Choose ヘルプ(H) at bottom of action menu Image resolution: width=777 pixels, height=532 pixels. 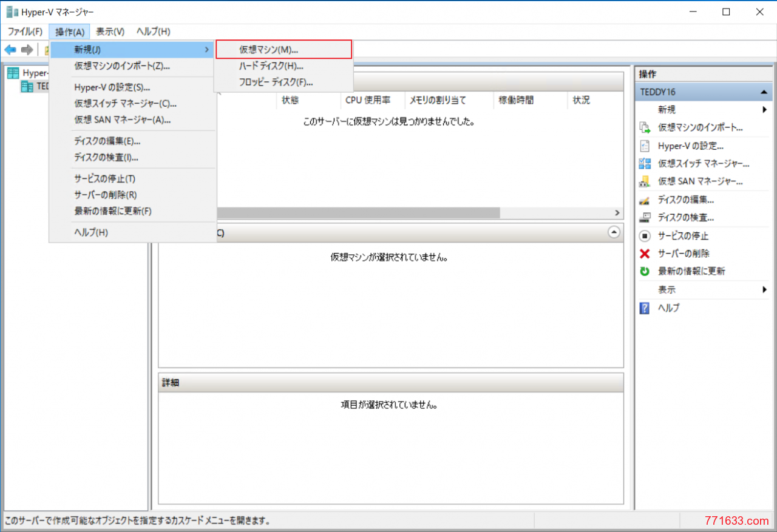tap(132, 232)
